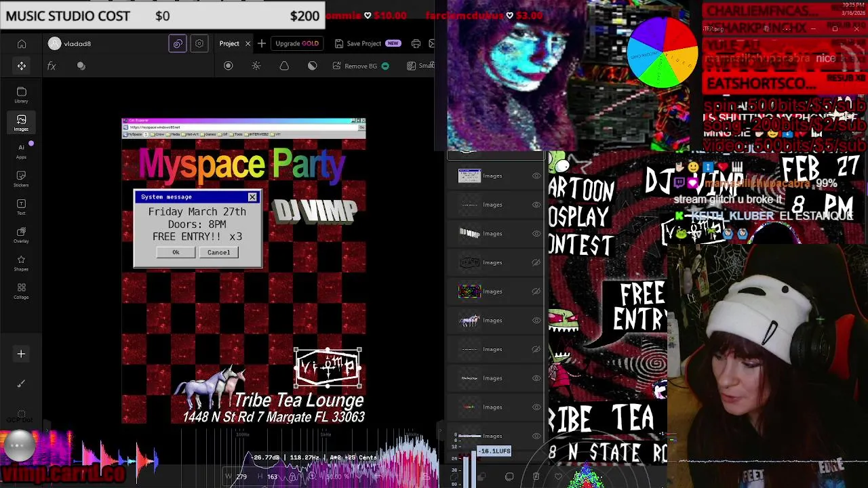
Task: Open the blend mode circles icon
Action: point(81,66)
